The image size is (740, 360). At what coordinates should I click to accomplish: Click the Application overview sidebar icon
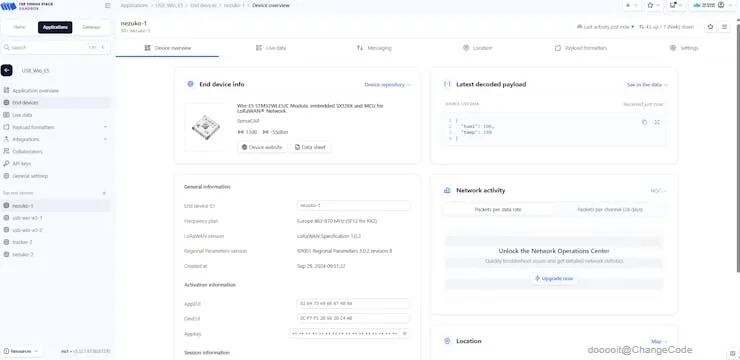pos(6,91)
